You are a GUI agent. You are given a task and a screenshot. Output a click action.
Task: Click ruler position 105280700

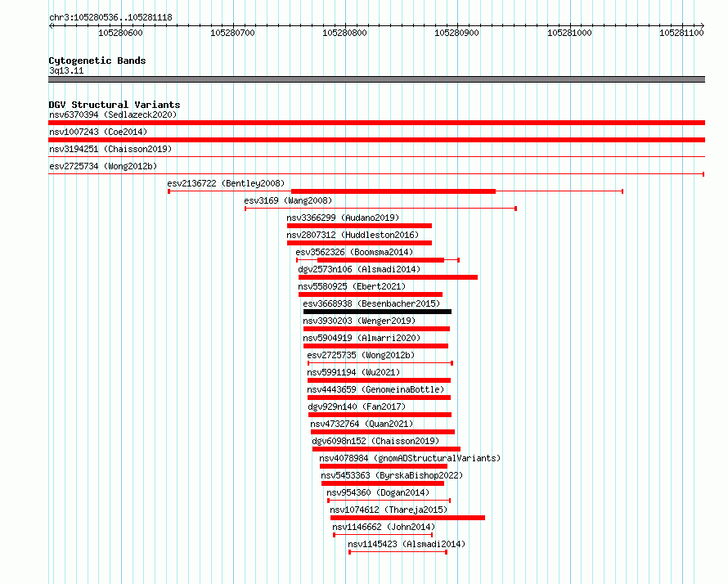[232, 33]
